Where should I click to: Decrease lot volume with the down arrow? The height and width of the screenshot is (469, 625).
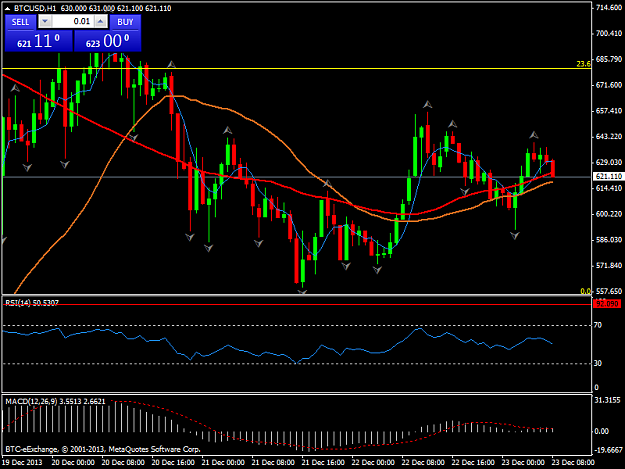[45, 22]
